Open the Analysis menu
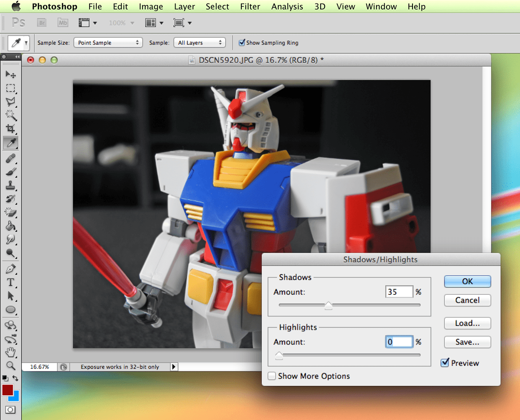This screenshot has width=520, height=420. 287,7
